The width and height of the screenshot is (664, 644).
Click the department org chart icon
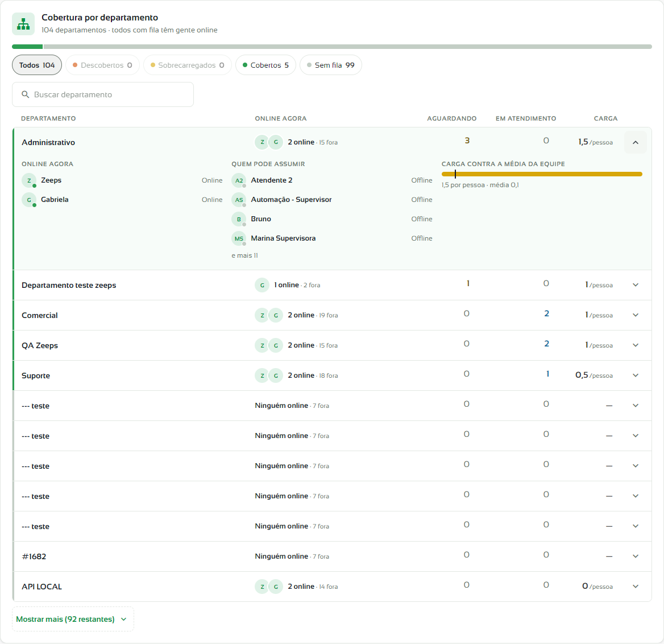click(23, 24)
